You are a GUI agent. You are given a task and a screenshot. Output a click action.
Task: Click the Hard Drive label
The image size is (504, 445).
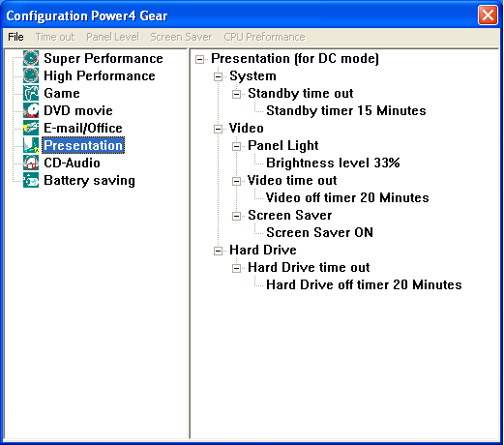pyautogui.click(x=263, y=250)
